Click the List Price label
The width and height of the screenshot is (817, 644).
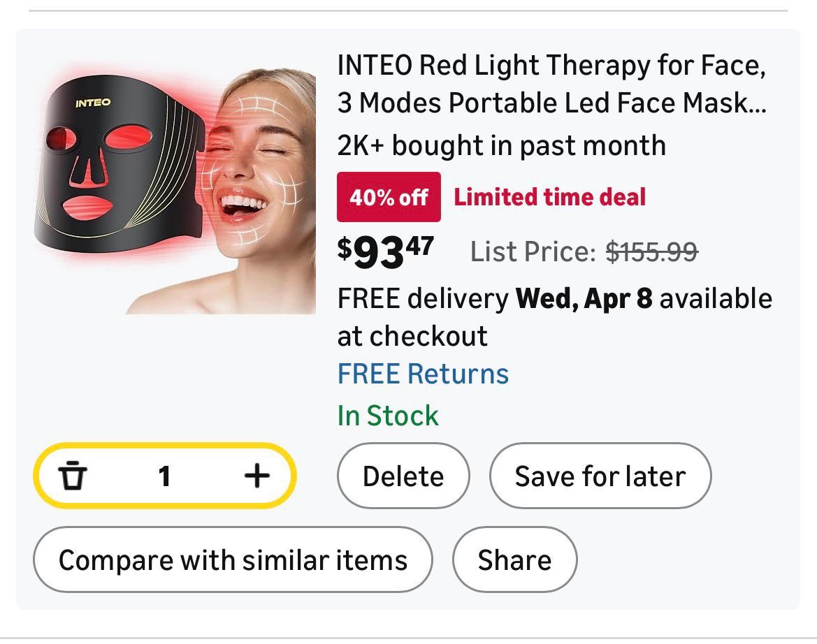533,251
